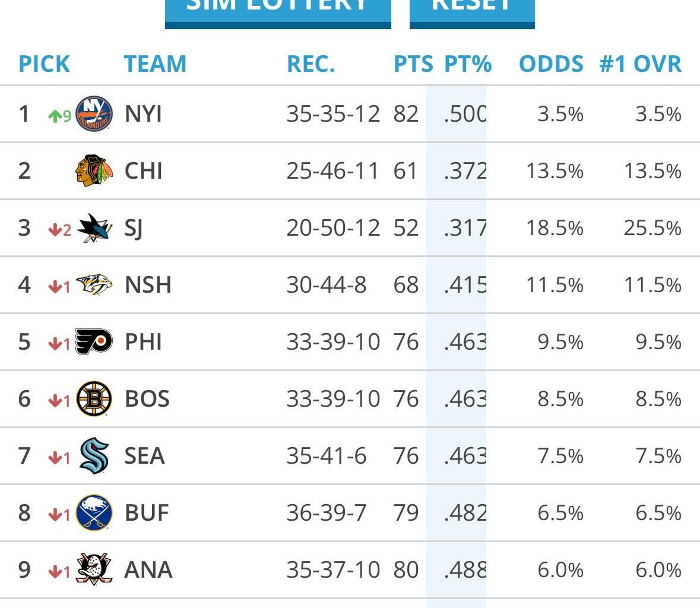Image resolution: width=700 pixels, height=608 pixels.
Task: Click the Chicago Blackhawks logo
Action: tap(94, 171)
